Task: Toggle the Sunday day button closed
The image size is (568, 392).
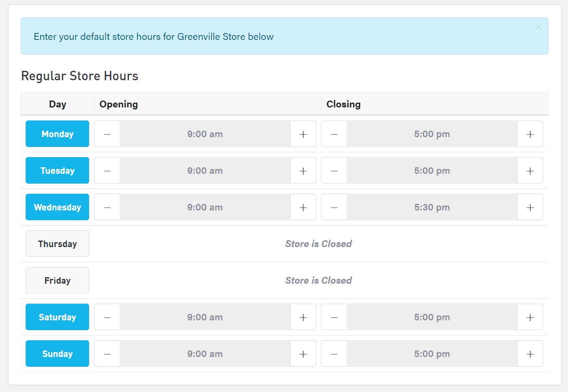Action: click(57, 353)
